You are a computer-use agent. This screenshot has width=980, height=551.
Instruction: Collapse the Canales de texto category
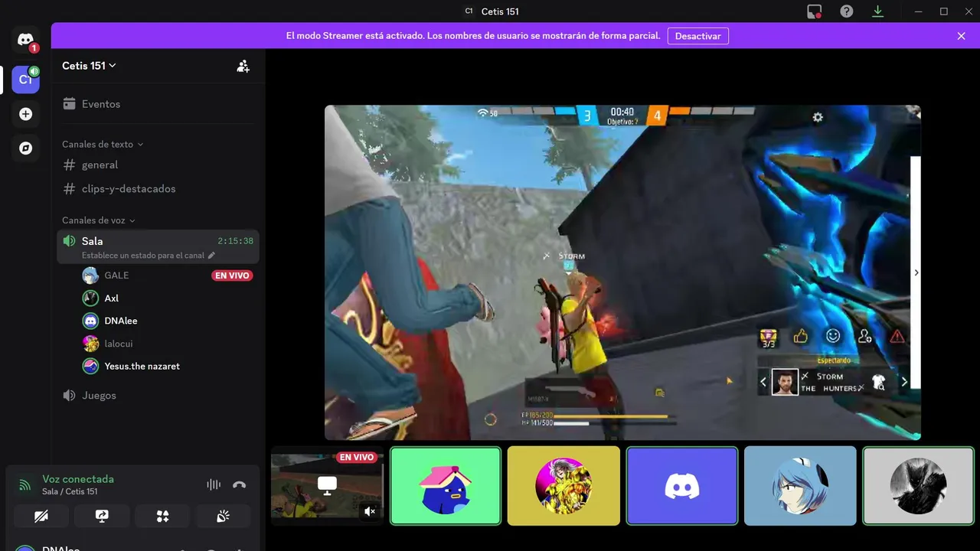pyautogui.click(x=103, y=144)
